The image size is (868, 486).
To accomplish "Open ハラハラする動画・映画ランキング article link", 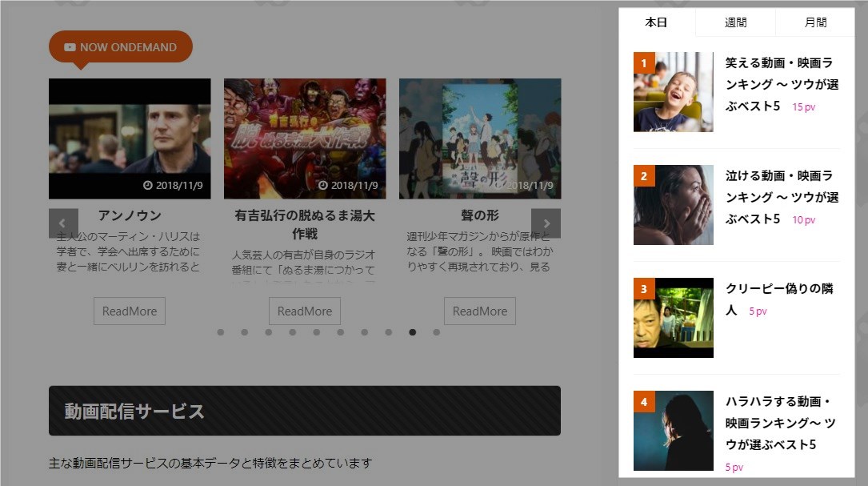I will 781,423.
